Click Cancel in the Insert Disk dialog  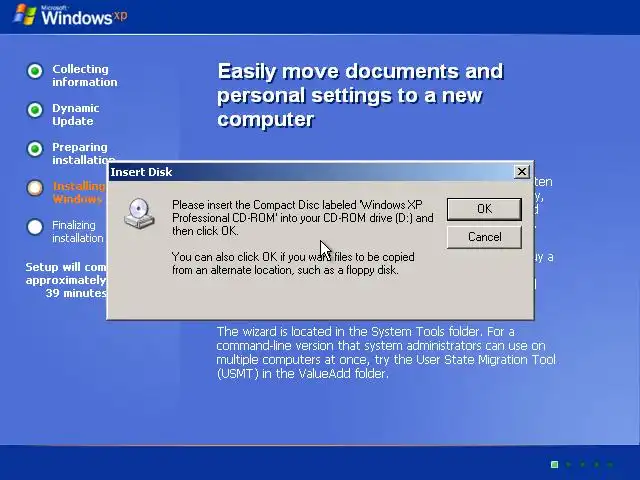[484, 237]
